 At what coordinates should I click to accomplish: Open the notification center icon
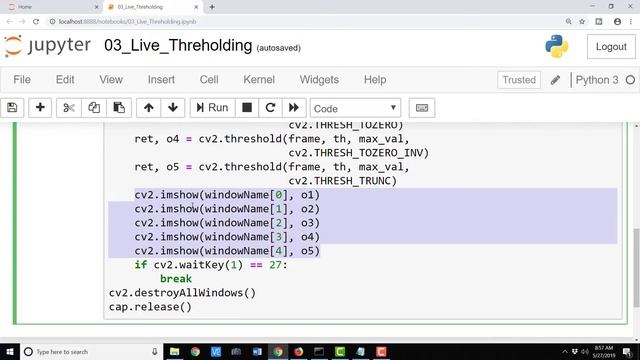(x=627, y=352)
